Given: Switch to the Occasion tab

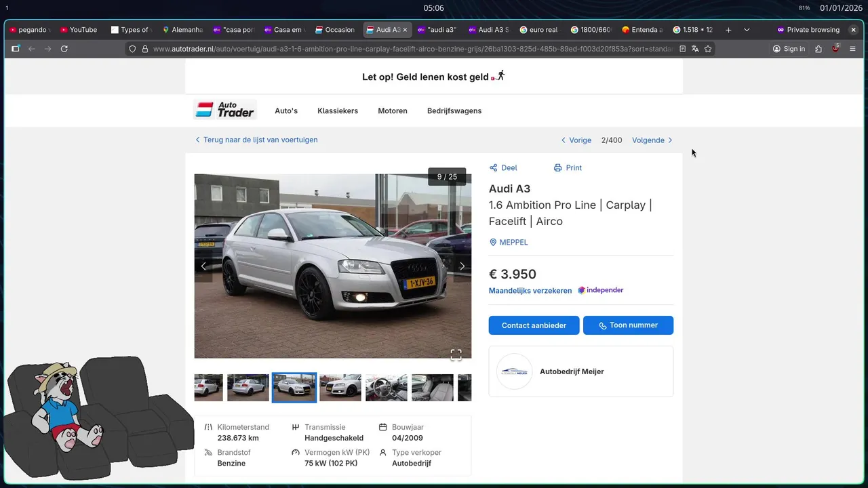Looking at the screenshot, I should pos(335,30).
